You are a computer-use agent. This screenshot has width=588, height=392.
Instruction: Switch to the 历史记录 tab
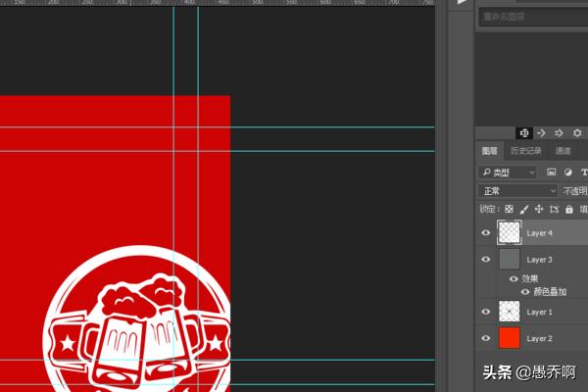525,151
